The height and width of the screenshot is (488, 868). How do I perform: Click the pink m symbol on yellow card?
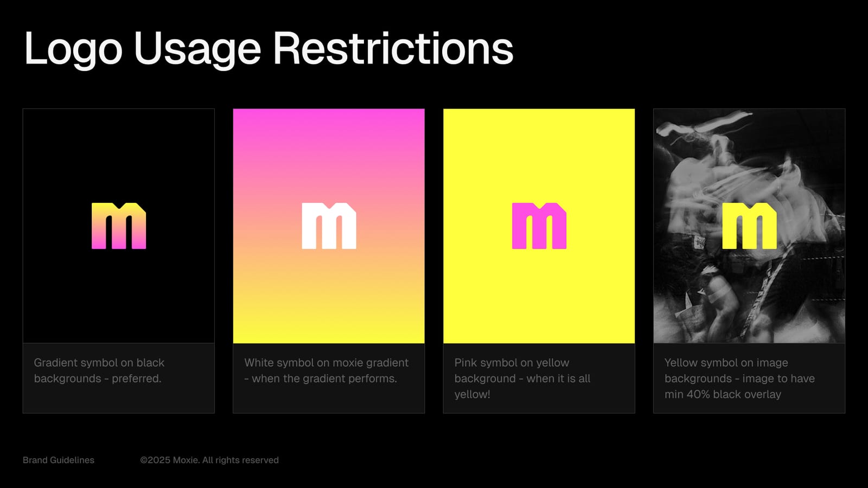[x=539, y=226]
